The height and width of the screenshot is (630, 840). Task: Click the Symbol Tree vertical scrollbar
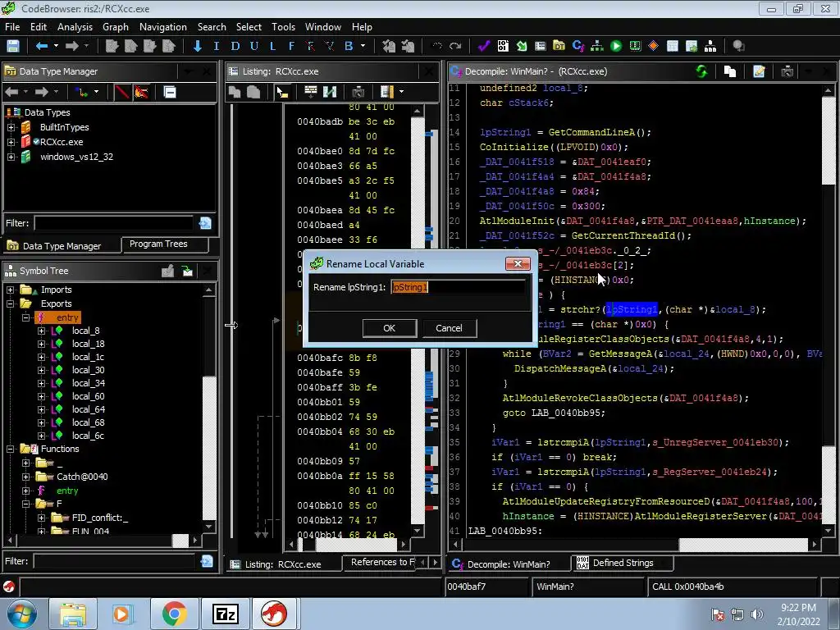(x=209, y=409)
